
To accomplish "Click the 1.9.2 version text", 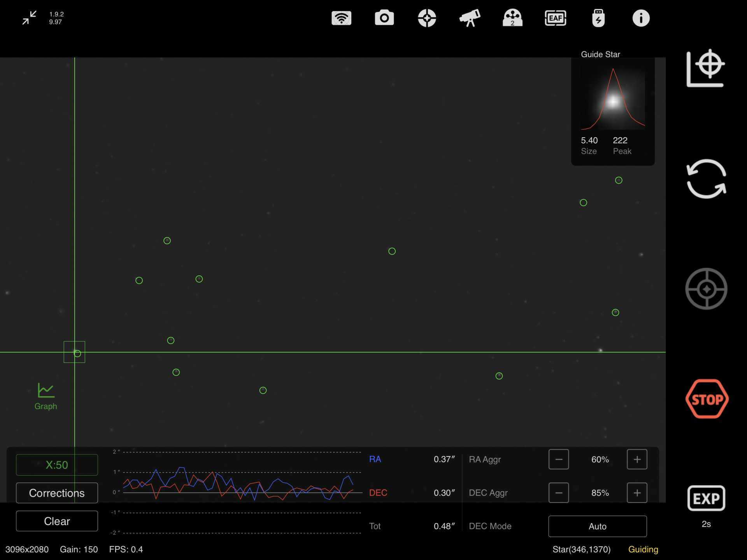I will coord(56,14).
